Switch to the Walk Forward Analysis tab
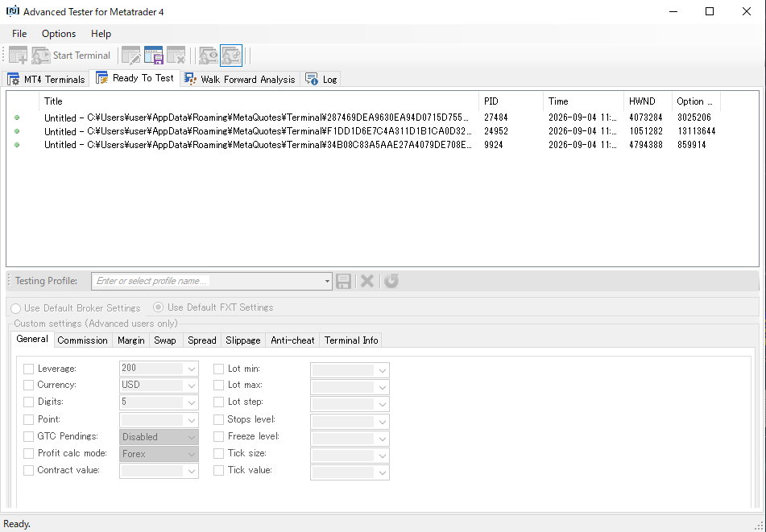766x532 pixels. [x=240, y=79]
